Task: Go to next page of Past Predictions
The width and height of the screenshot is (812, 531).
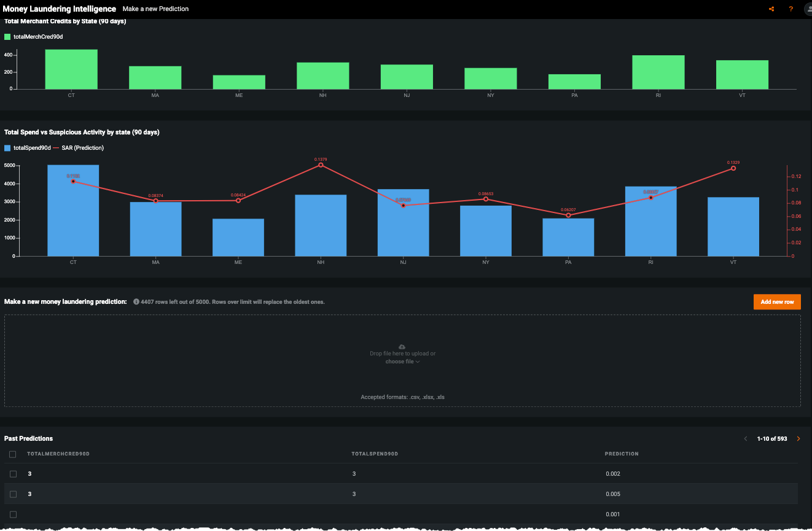Action: (x=798, y=439)
